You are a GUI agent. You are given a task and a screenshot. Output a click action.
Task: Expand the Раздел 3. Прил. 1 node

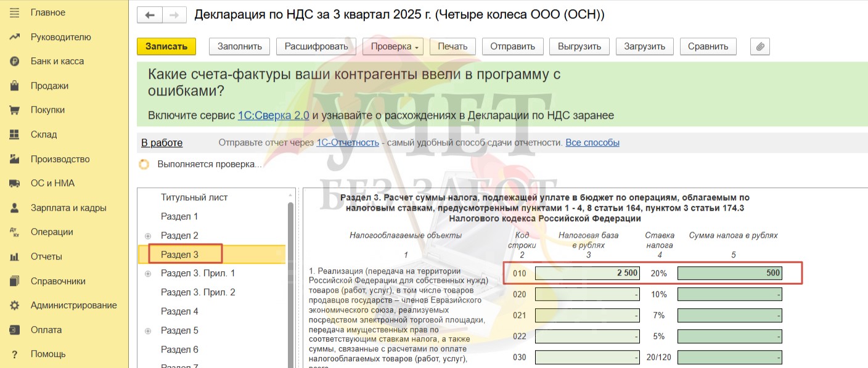pyautogui.click(x=148, y=274)
